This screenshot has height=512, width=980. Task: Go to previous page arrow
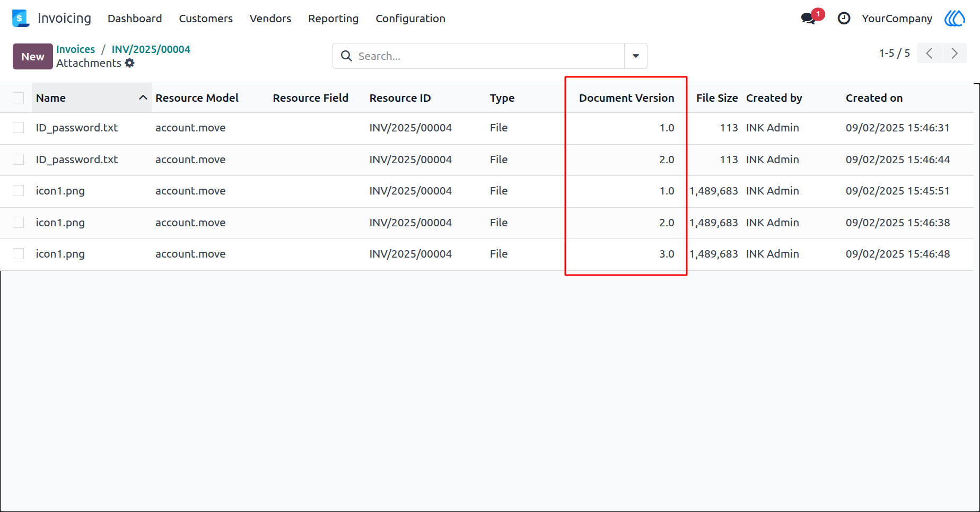pyautogui.click(x=929, y=54)
